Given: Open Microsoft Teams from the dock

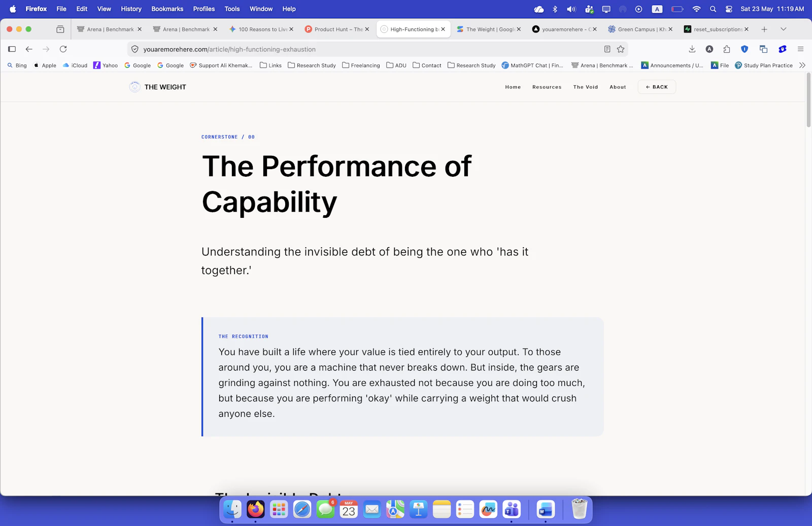Looking at the screenshot, I should (512, 509).
